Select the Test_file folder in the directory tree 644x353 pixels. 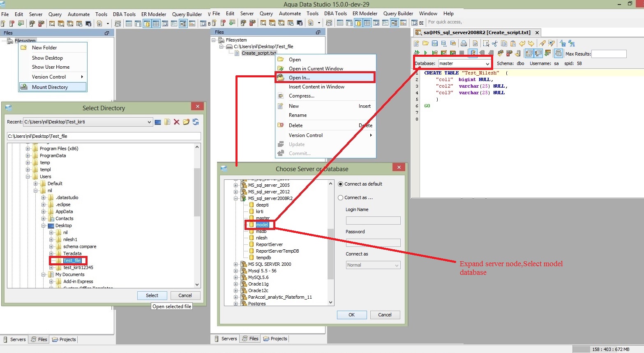click(x=72, y=260)
